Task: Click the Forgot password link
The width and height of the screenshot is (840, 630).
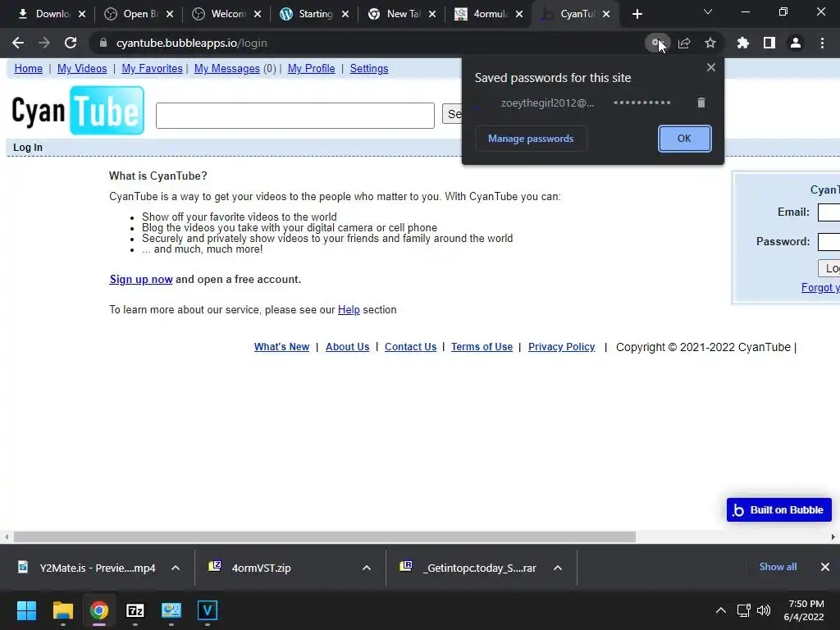Action: coord(820,288)
